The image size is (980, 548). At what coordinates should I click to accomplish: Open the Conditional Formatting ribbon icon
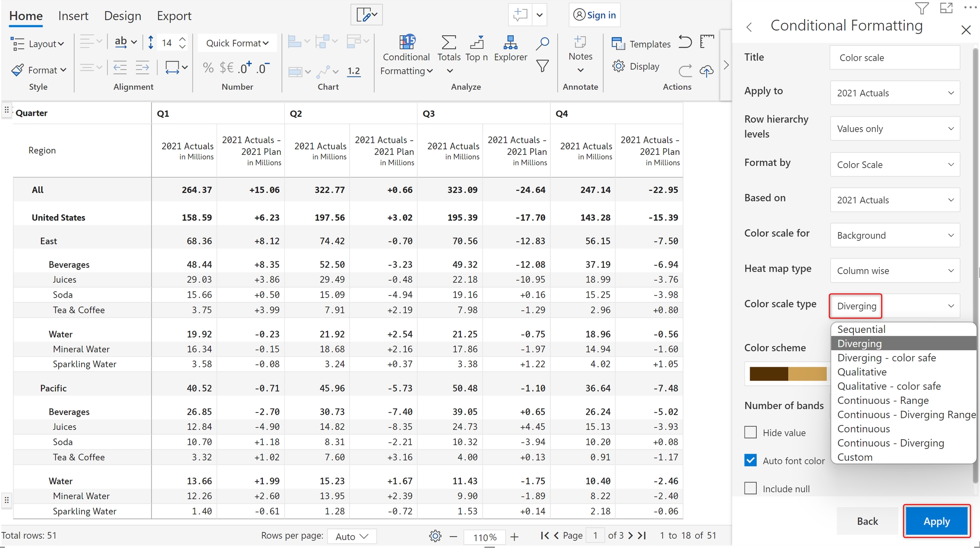click(406, 43)
